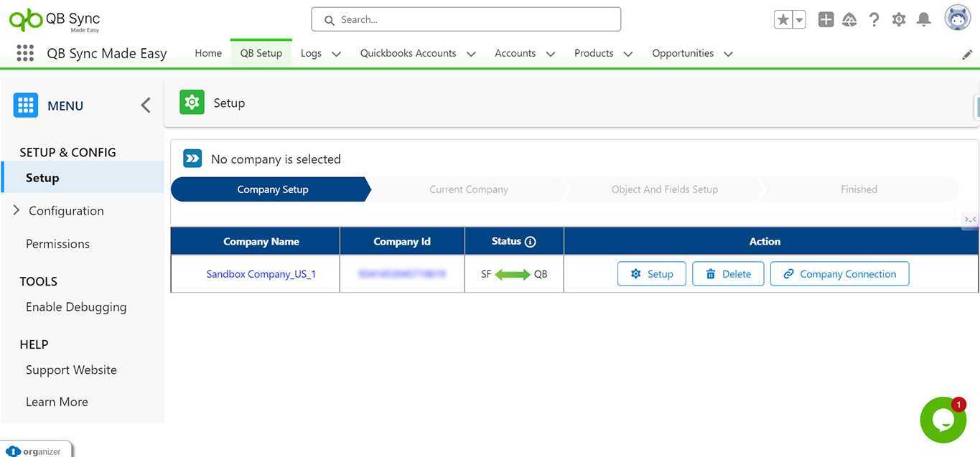
Task: Open the App Launcher grid icon
Action: pyautogui.click(x=25, y=53)
